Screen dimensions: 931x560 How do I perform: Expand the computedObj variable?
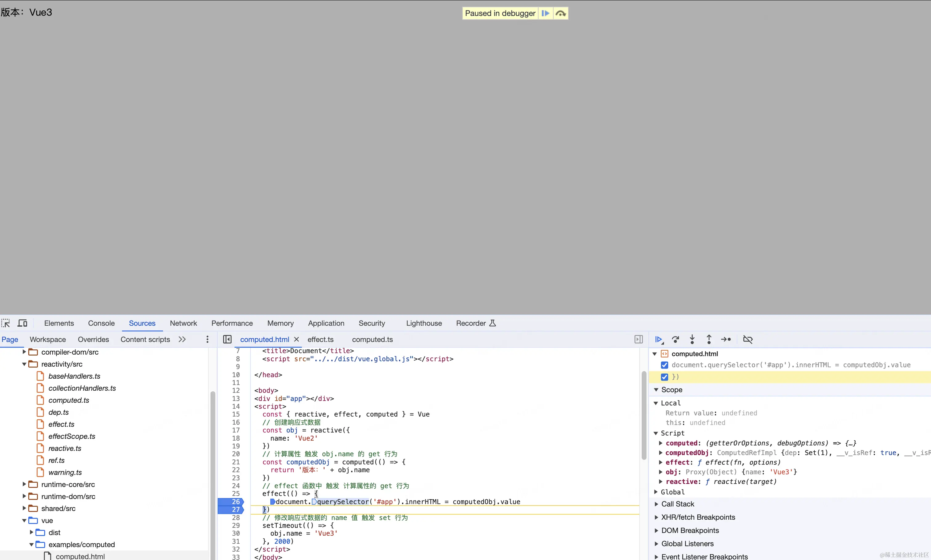click(660, 453)
